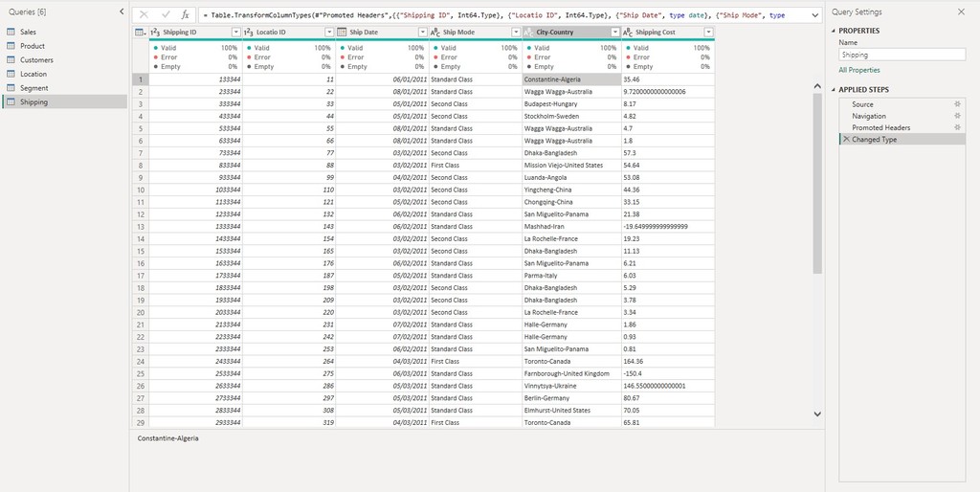Click Locatio ID value 319
This screenshot has width=980, height=492.
[x=289, y=423]
